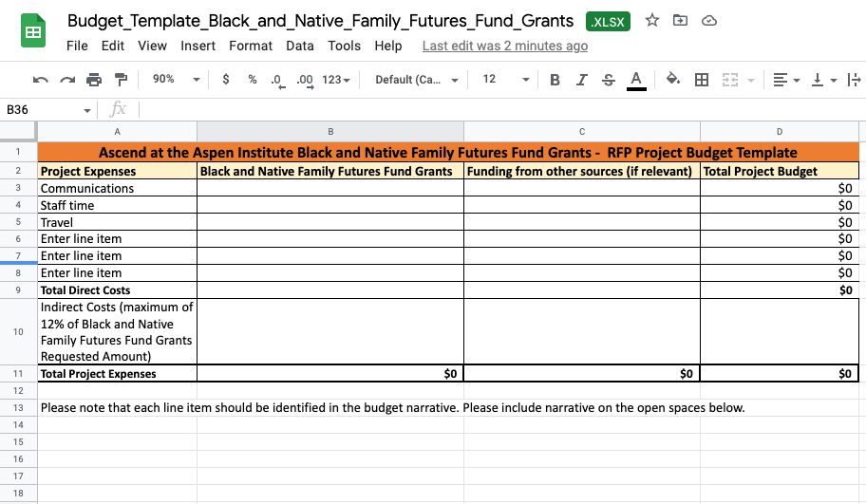The image size is (866, 504).
Task: Select the 'Total Direct Costs' cell
Action: tap(117, 290)
